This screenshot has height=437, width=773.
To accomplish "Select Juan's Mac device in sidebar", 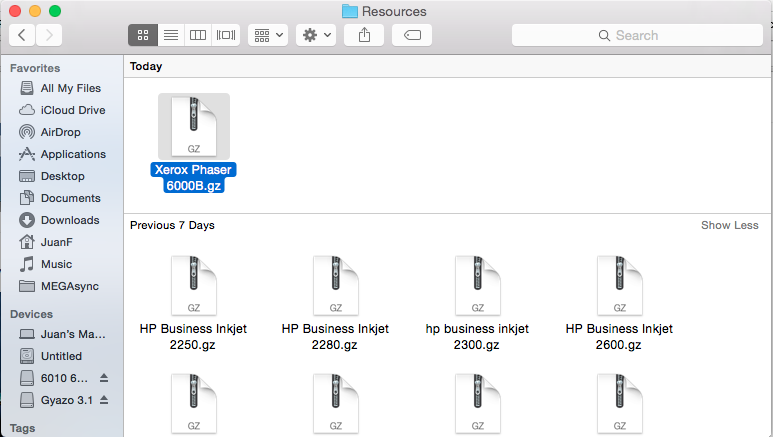I will (62, 334).
